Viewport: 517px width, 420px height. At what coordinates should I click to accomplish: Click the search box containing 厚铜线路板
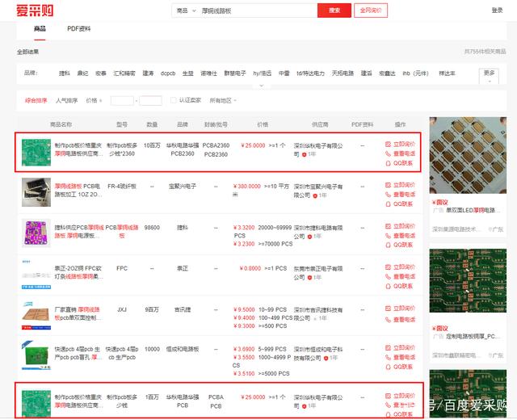(258, 10)
